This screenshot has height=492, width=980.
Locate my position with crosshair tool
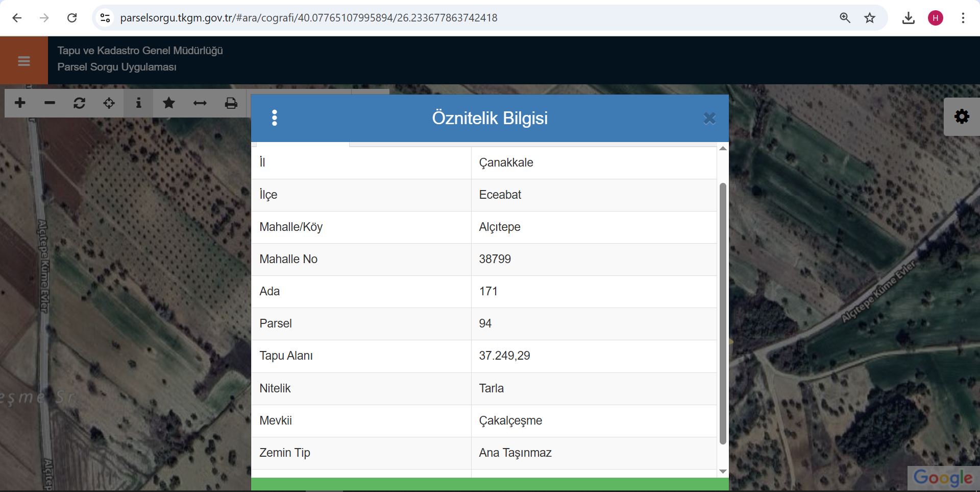[x=109, y=103]
